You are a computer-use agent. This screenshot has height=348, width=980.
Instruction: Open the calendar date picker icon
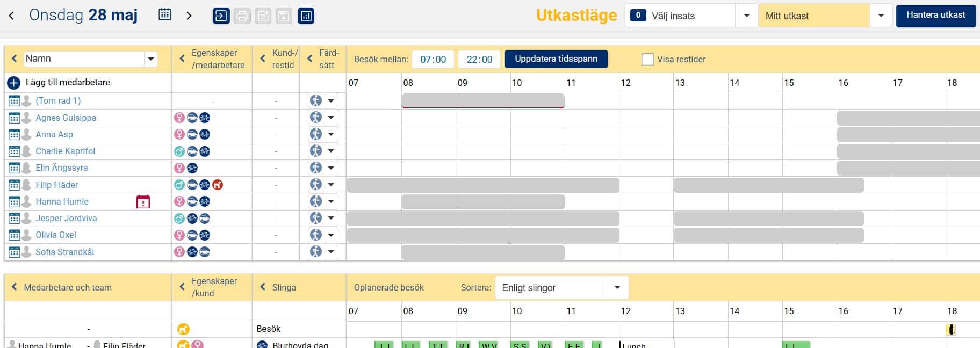(165, 15)
